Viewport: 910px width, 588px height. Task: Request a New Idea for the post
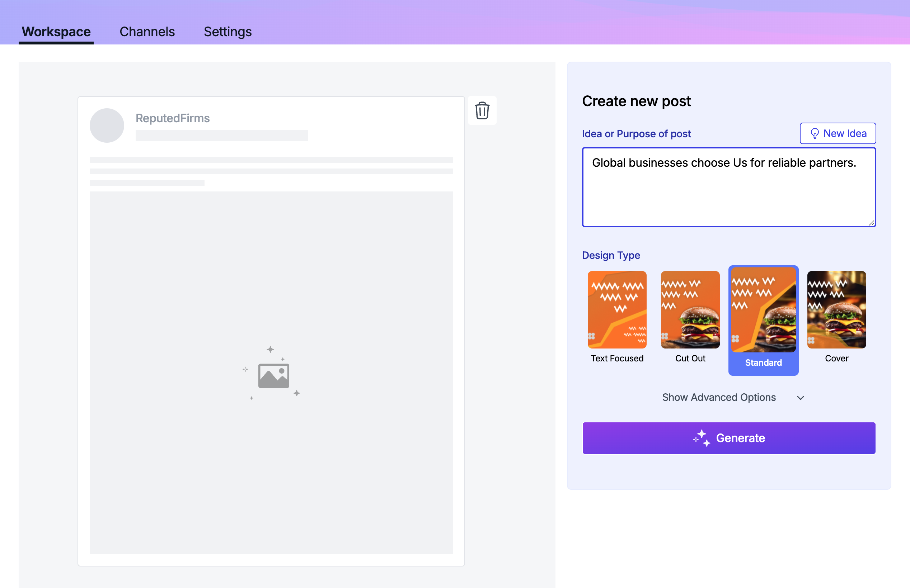838,133
